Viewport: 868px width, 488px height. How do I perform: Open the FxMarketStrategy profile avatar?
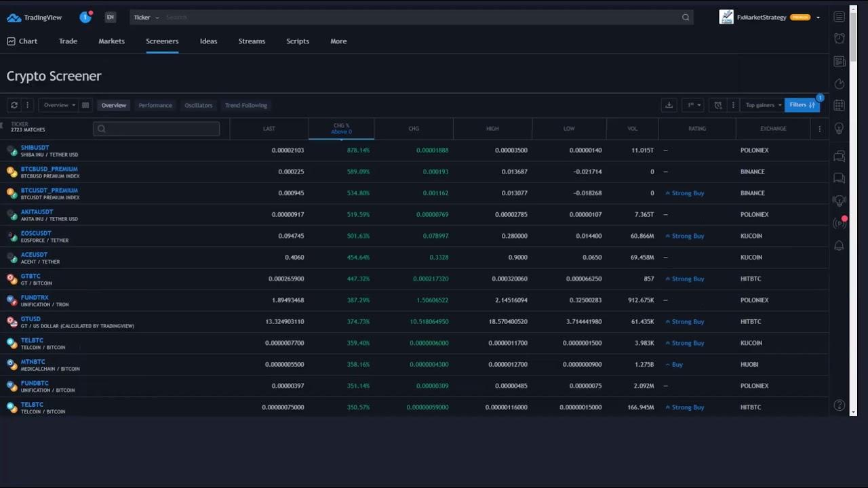[x=726, y=17]
